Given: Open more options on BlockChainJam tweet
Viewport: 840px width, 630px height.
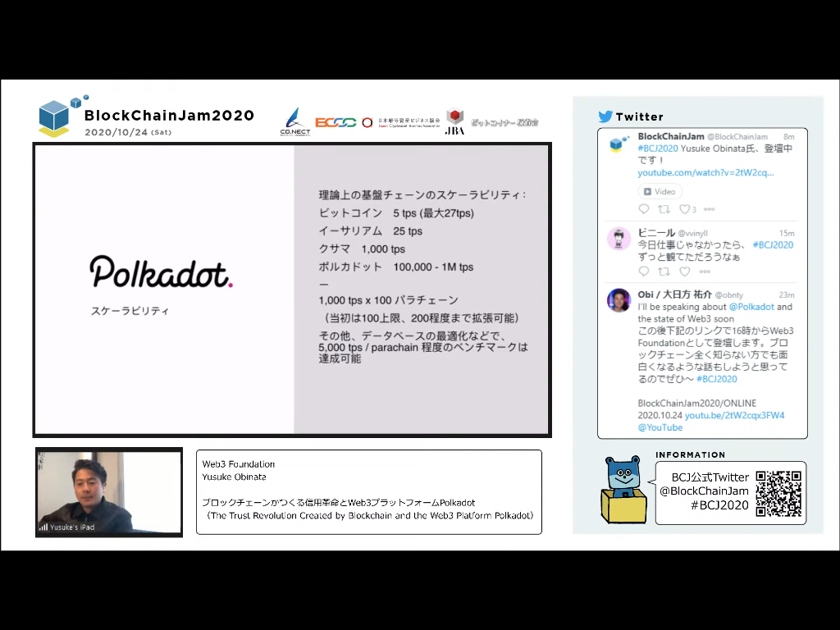Looking at the screenshot, I should [709, 209].
